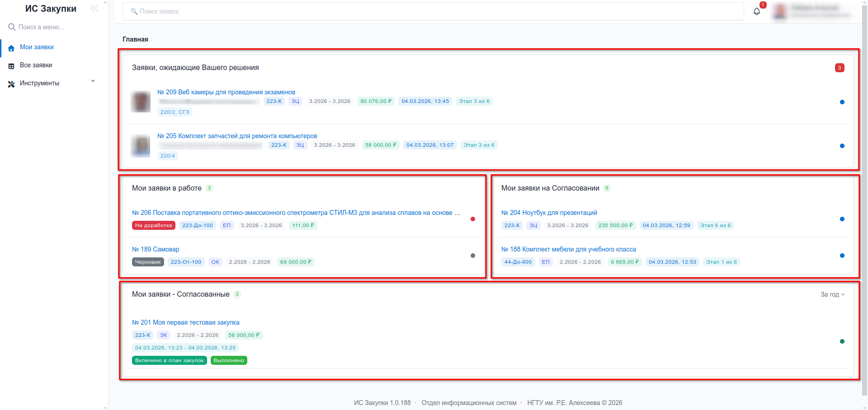The height and width of the screenshot is (410, 868).
Task: Click the ИС Закупки logo title
Action: coord(51,9)
